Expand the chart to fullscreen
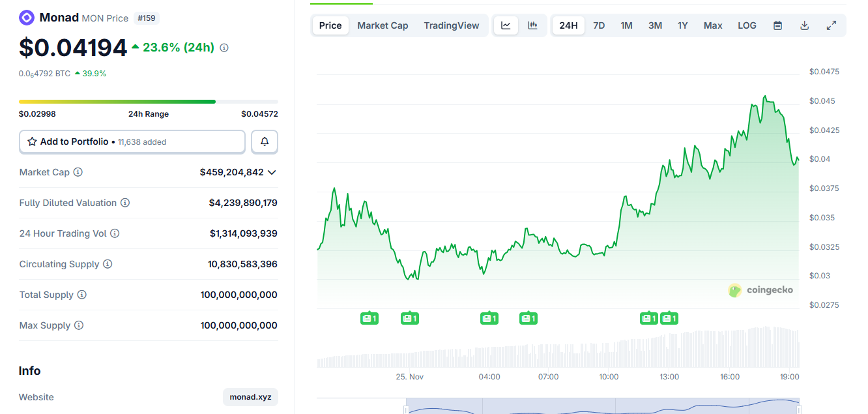The height and width of the screenshot is (414, 868). pos(831,25)
